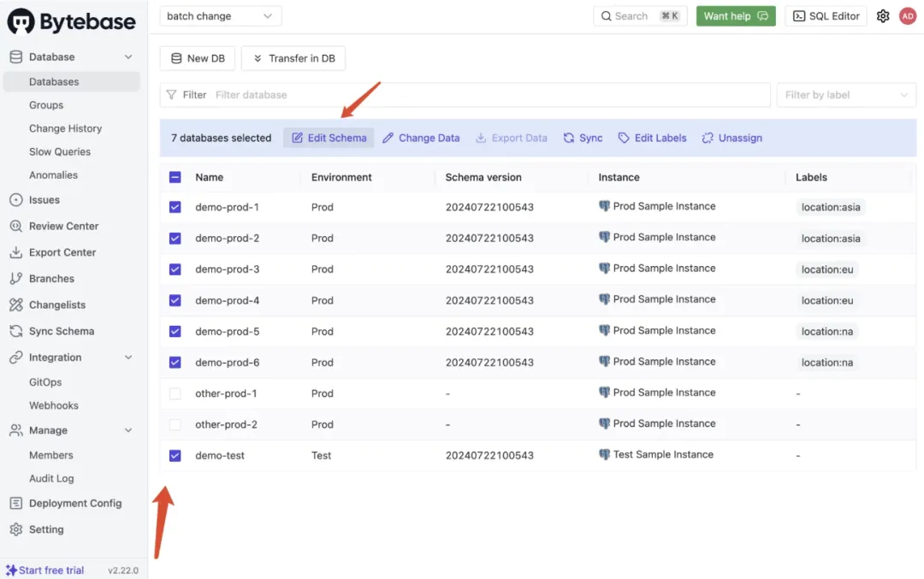Open the batch change project dropdown
This screenshot has width=924, height=579.
221,16
